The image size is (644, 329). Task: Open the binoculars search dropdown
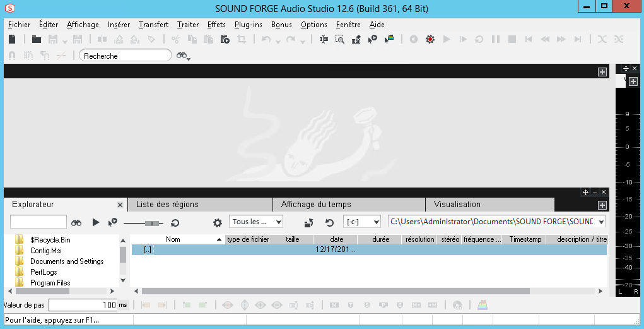point(189,59)
